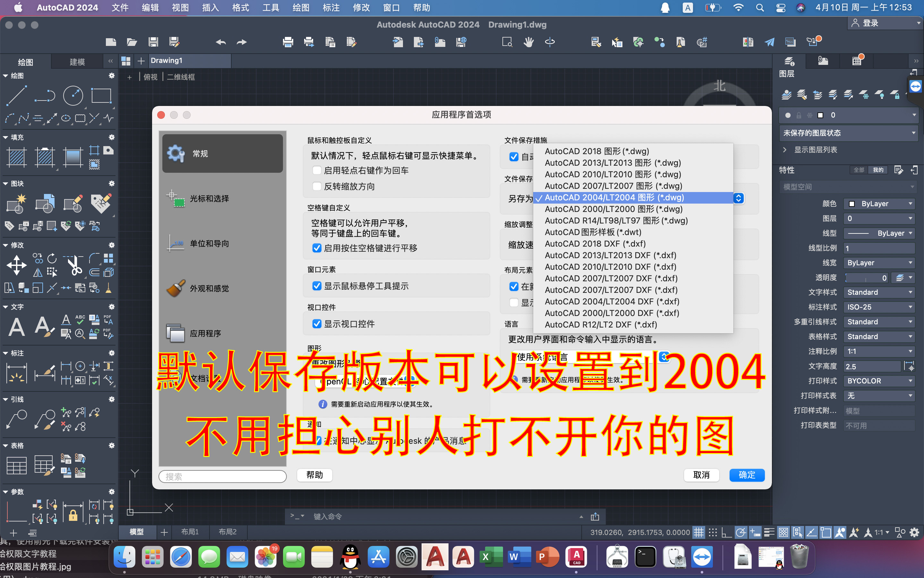Viewport: 924px width, 578px height.
Task: Toggle 显示视口控件 checkbox
Action: 317,324
